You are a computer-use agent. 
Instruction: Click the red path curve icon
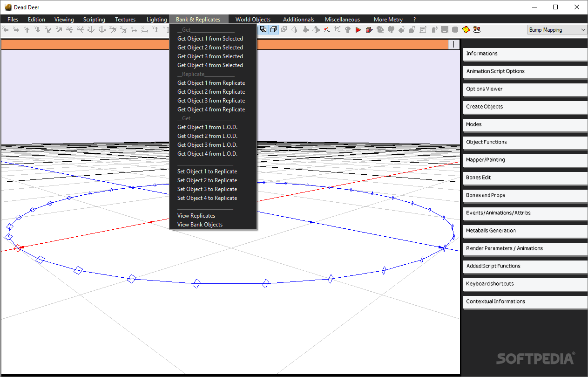pyautogui.click(x=327, y=29)
